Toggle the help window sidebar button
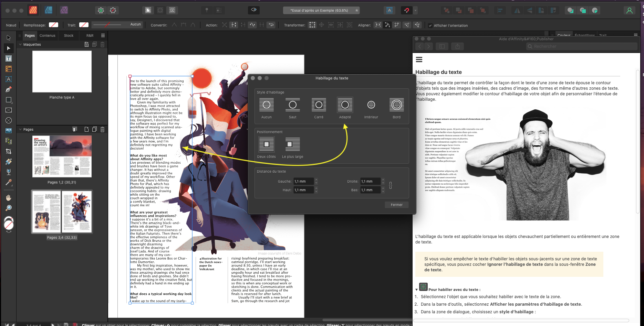Image resolution: width=644 pixels, height=326 pixels. pyautogui.click(x=442, y=46)
